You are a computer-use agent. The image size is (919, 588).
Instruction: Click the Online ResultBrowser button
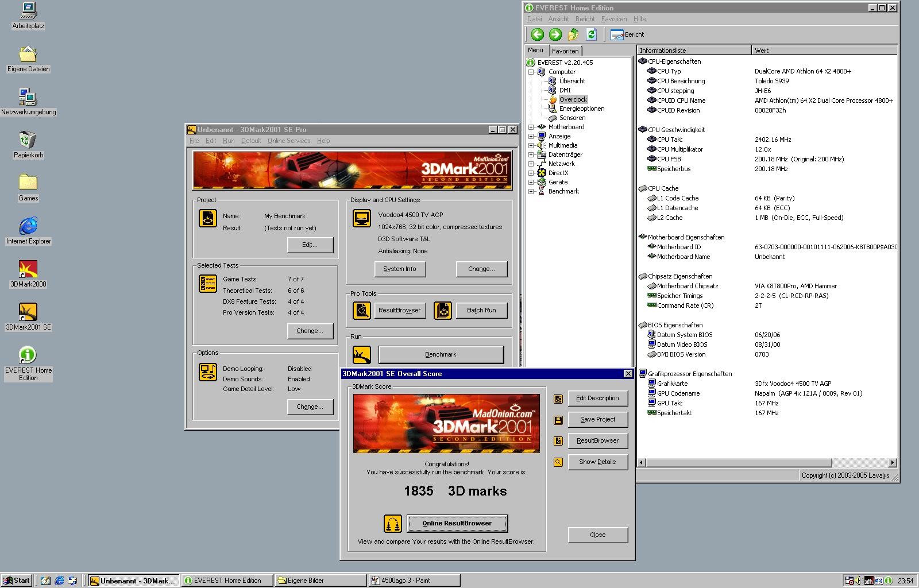(457, 523)
